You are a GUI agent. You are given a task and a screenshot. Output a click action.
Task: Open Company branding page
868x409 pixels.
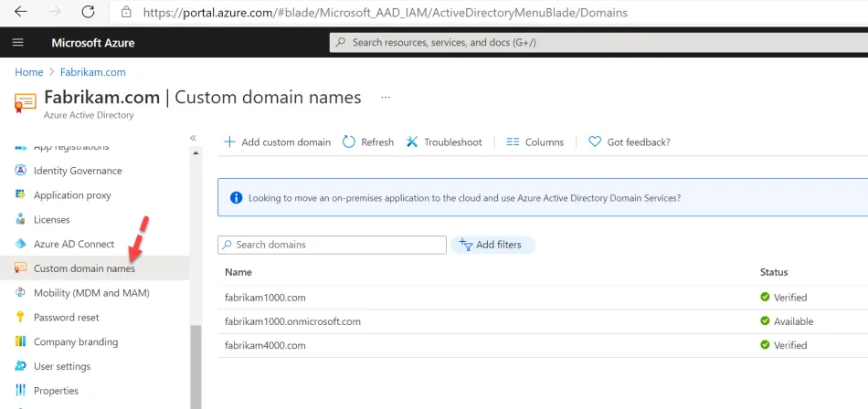(x=75, y=342)
